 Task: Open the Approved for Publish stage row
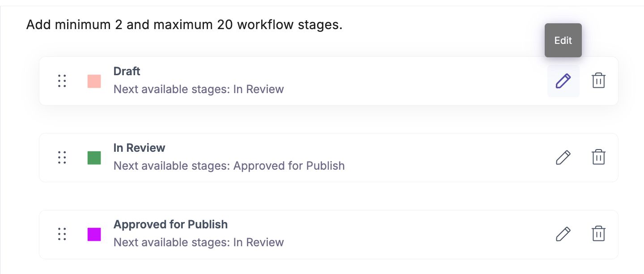(170, 224)
